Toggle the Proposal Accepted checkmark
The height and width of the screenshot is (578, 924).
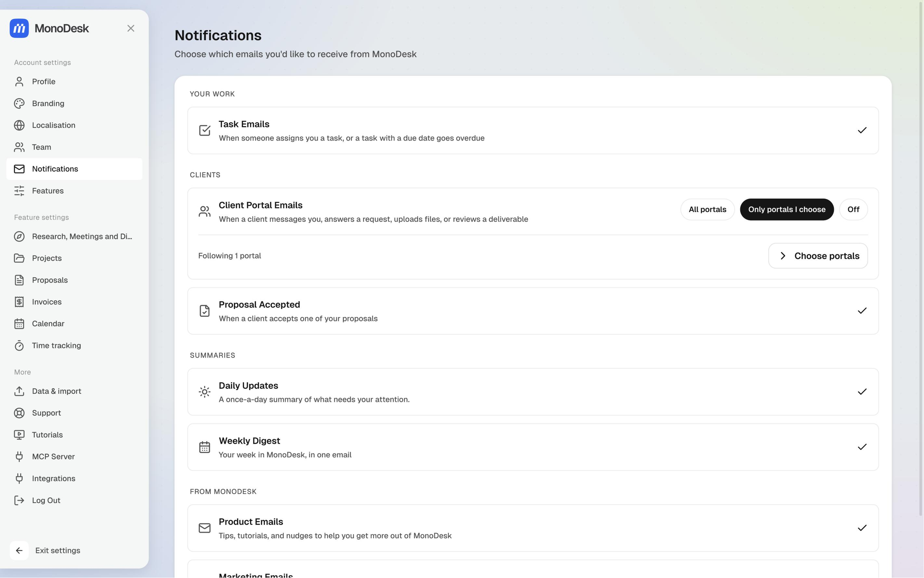click(862, 311)
